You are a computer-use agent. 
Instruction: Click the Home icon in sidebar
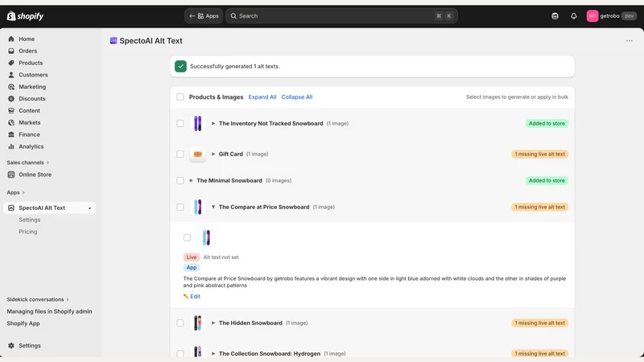[x=11, y=39]
